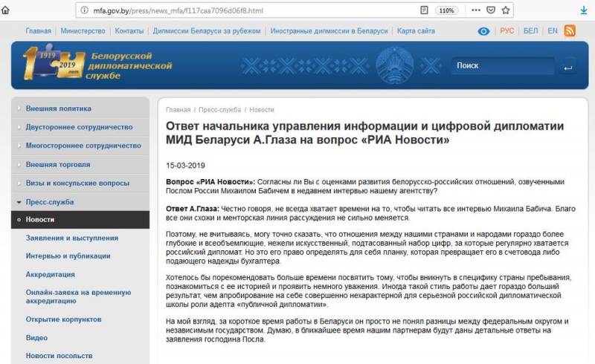Open Карта сайта link
Screen dimensions: 595x364
[x=416, y=31]
